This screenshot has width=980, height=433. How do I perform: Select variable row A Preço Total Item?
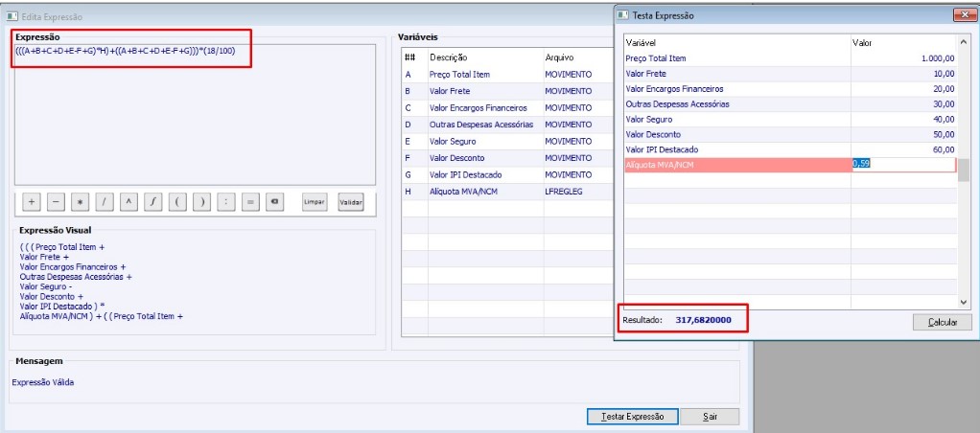pos(505,75)
